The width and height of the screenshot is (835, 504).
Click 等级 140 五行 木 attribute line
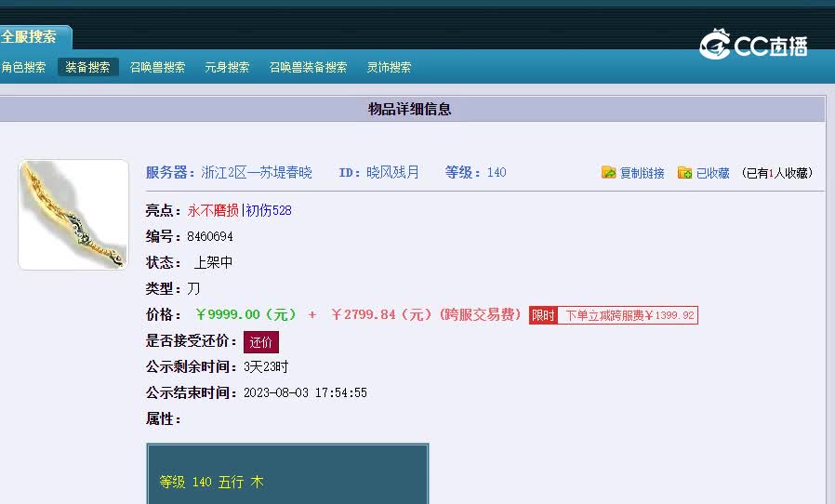point(211,483)
